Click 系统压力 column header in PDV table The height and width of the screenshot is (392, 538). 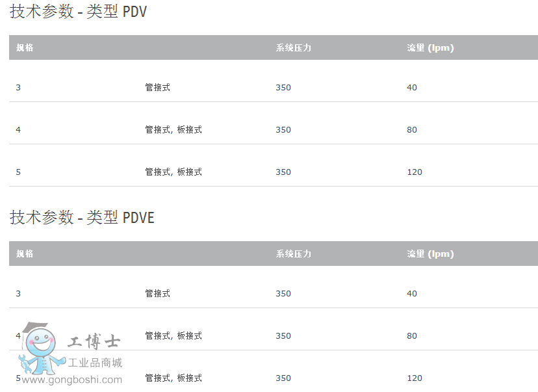(x=293, y=47)
